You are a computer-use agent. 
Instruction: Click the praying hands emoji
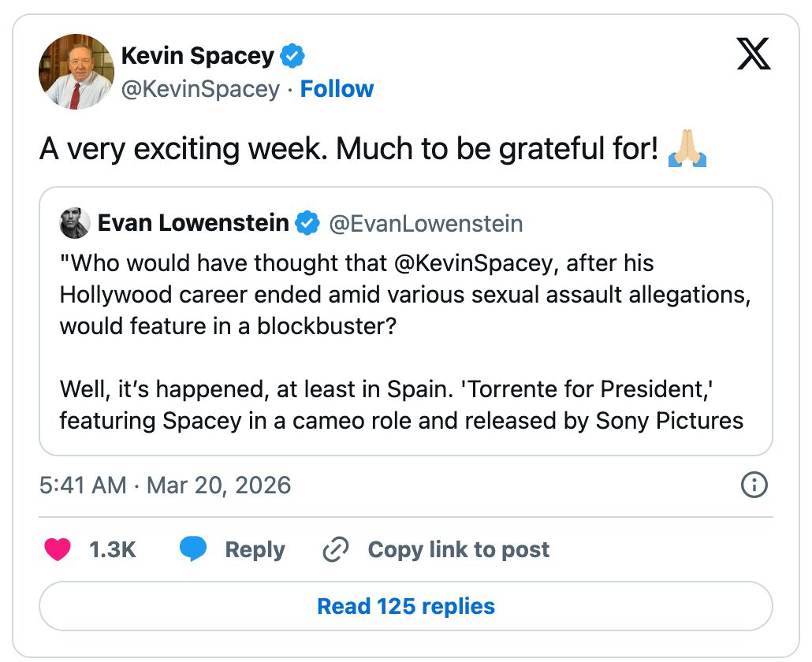click(686, 148)
